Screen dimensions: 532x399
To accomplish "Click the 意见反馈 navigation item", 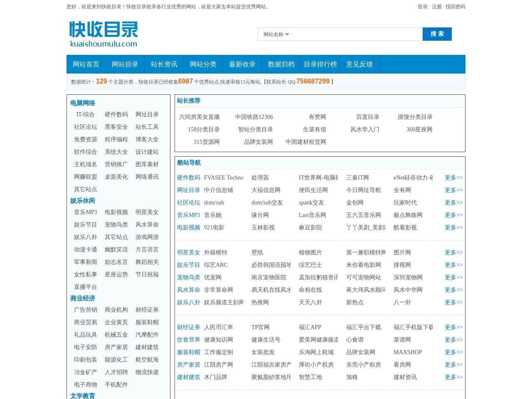I will [359, 64].
